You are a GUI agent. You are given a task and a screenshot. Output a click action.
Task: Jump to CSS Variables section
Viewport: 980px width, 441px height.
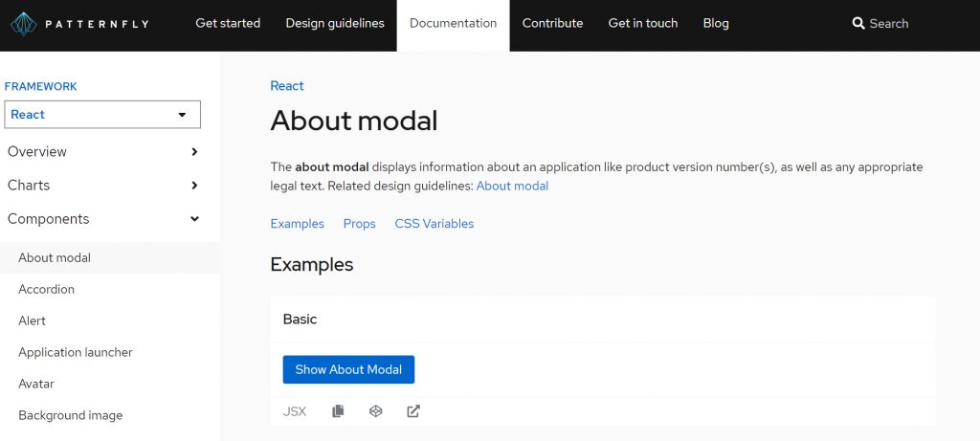[434, 224]
